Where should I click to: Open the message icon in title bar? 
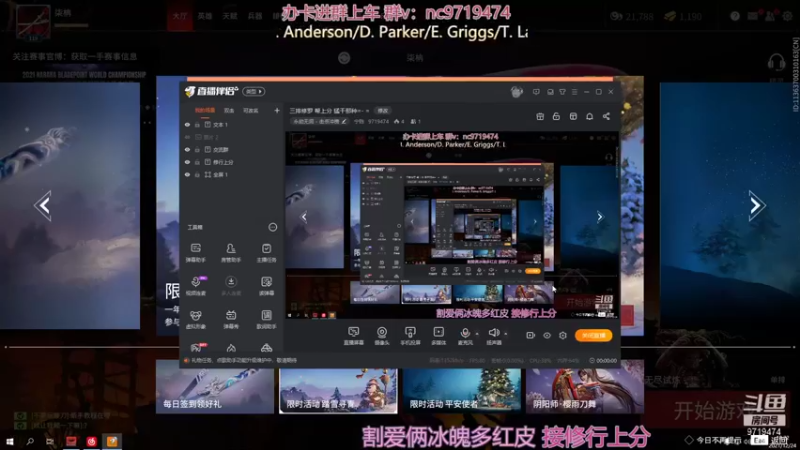click(536, 92)
